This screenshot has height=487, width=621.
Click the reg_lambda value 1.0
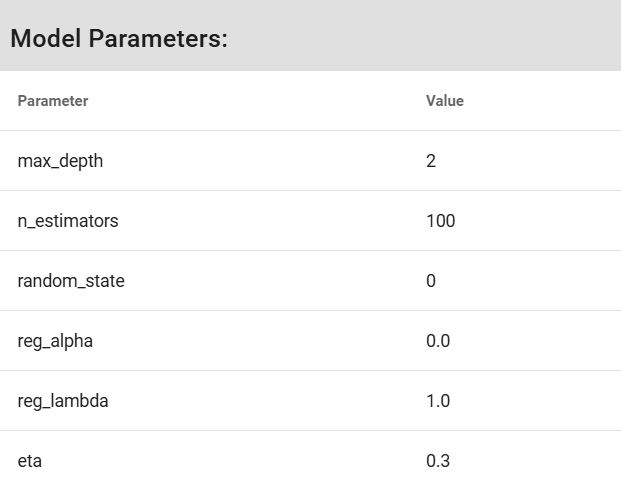coord(438,401)
